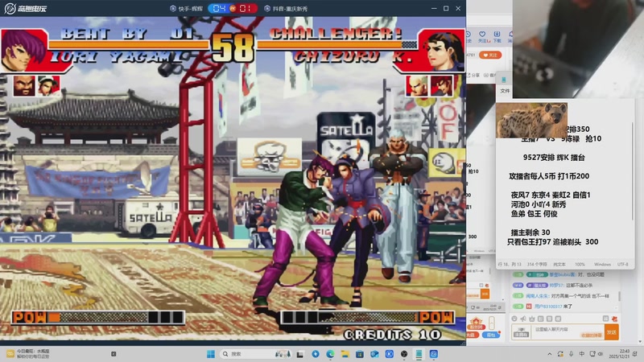644x362 pixels.
Task: Open the weather widget on the taskbar
Action: click(29, 354)
